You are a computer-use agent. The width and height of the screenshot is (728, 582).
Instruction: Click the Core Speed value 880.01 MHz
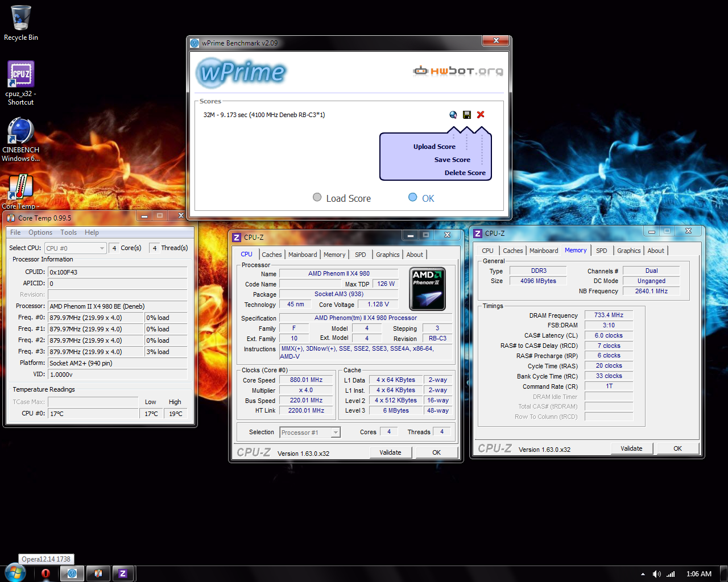306,380
